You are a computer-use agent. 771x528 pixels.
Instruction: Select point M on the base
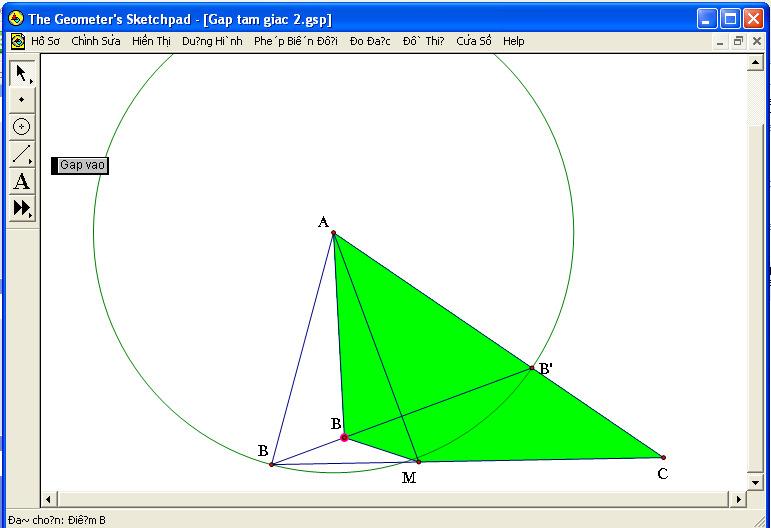pos(418,462)
